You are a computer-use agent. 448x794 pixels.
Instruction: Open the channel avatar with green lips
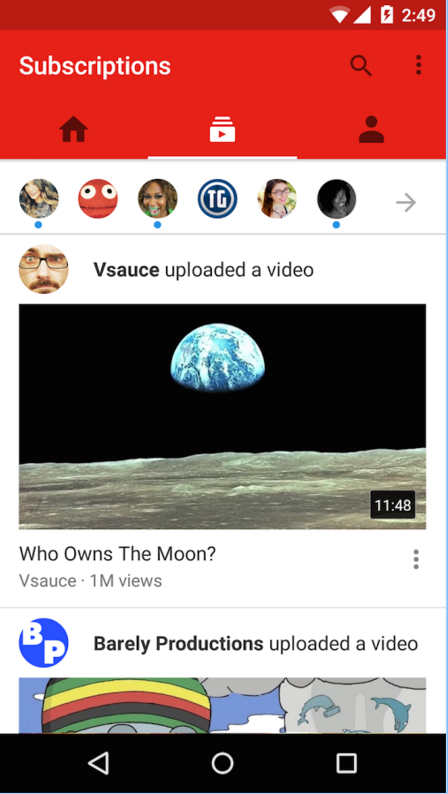pyautogui.click(x=157, y=198)
